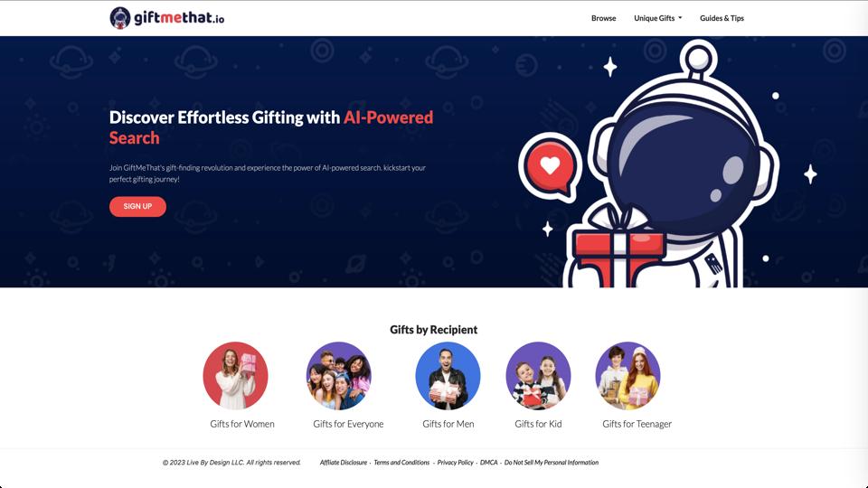Select the Gifts for Men circle image
Screen dimensions: 868x488
(x=448, y=375)
